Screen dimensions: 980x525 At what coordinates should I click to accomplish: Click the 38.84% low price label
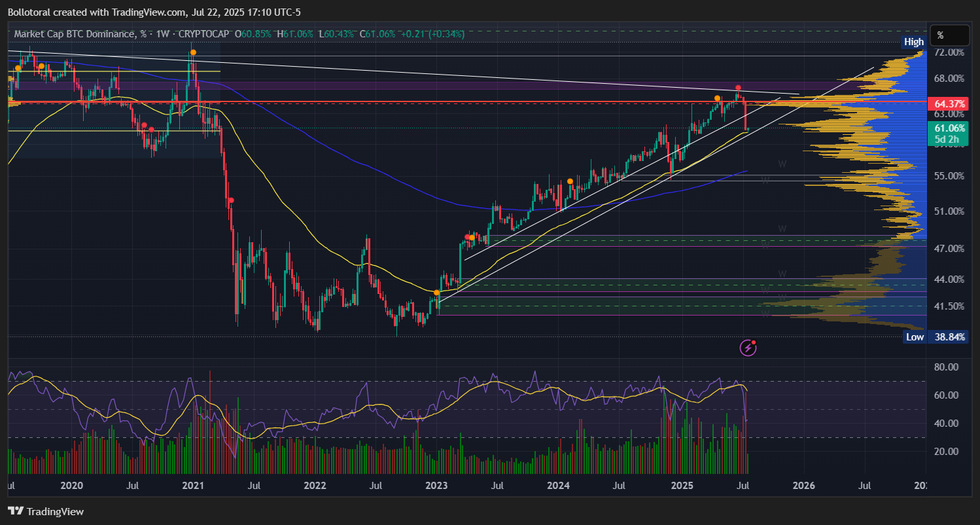pyautogui.click(x=949, y=337)
